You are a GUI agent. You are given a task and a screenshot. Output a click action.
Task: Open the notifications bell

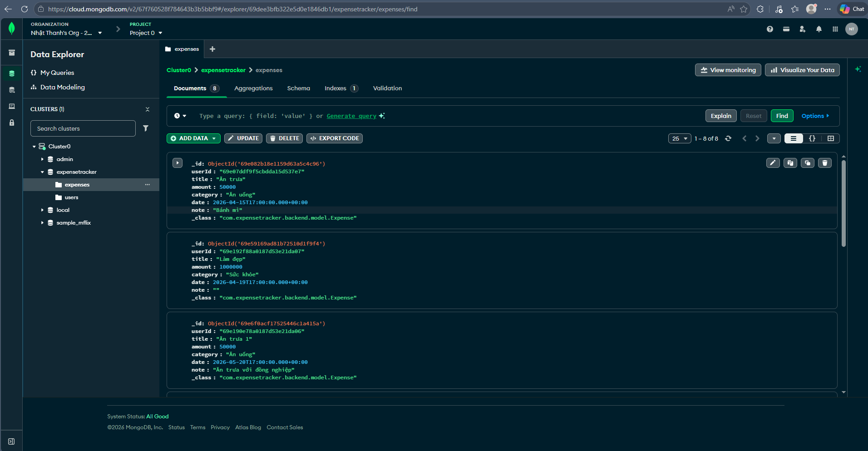819,29
